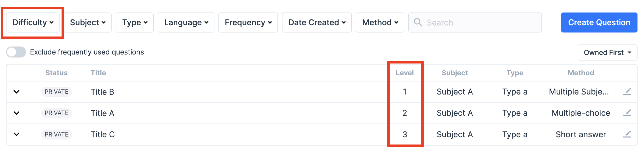Open the Difficulty filter dropdown
The image size is (644, 162).
(x=33, y=22)
